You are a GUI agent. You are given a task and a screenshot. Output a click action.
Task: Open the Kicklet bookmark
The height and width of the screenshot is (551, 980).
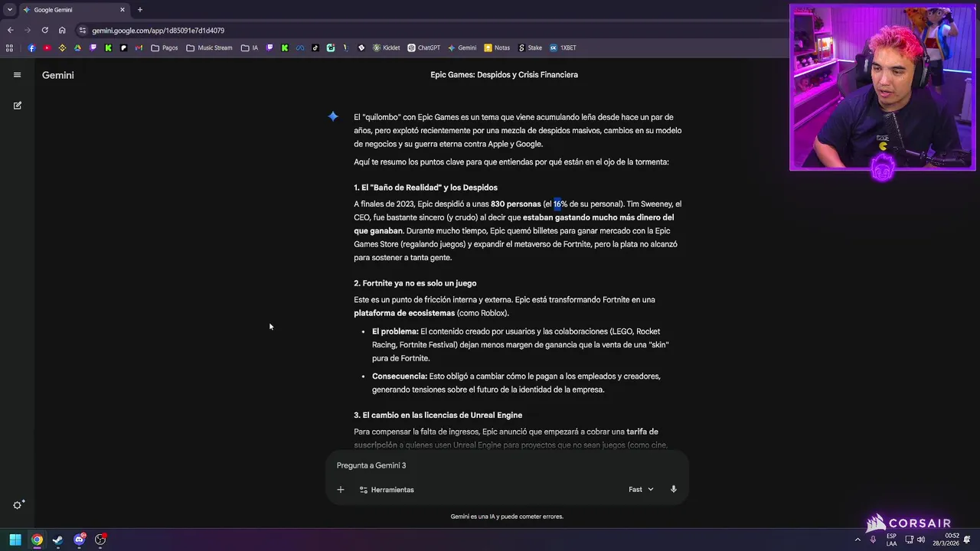coord(386,47)
